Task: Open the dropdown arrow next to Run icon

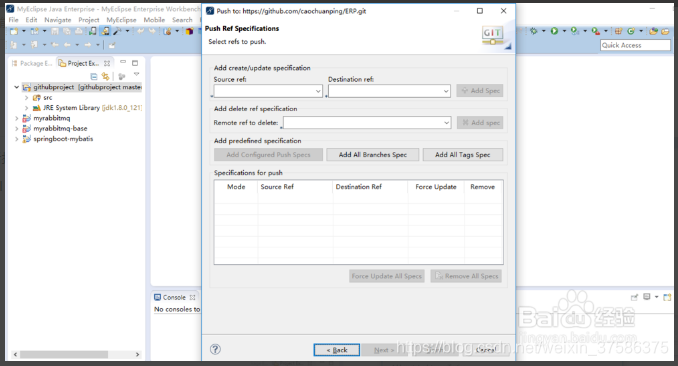Action: coord(564,31)
